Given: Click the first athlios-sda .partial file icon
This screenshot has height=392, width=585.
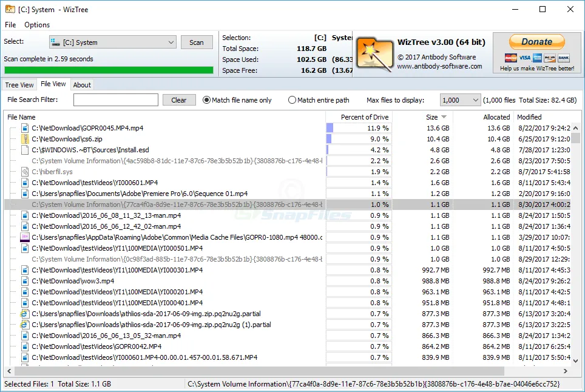Looking at the screenshot, I should point(25,314).
